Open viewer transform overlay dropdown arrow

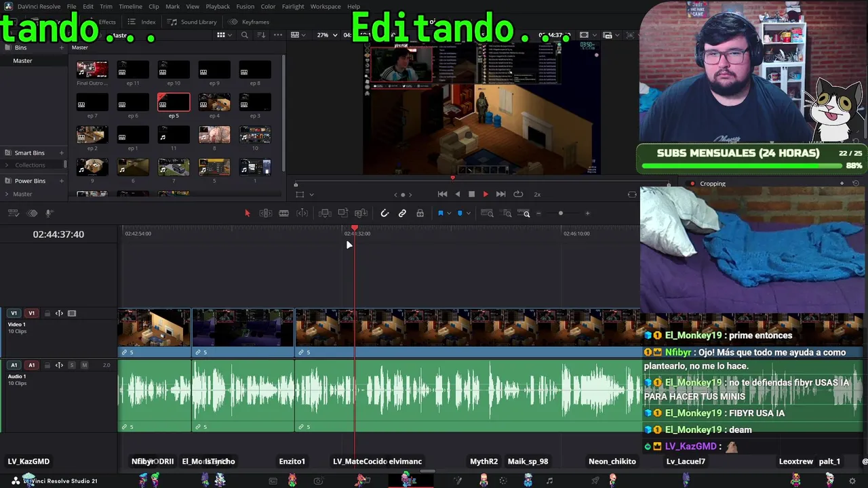point(311,195)
